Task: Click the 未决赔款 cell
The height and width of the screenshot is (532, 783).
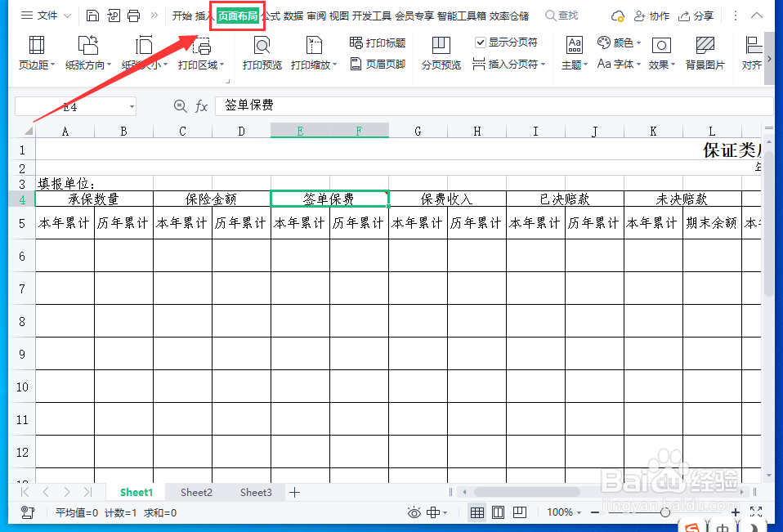Action: [x=682, y=199]
